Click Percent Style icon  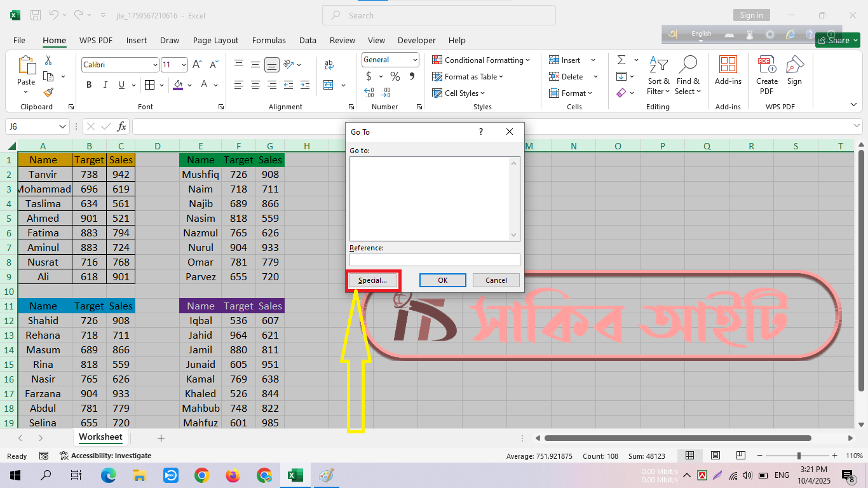point(395,76)
